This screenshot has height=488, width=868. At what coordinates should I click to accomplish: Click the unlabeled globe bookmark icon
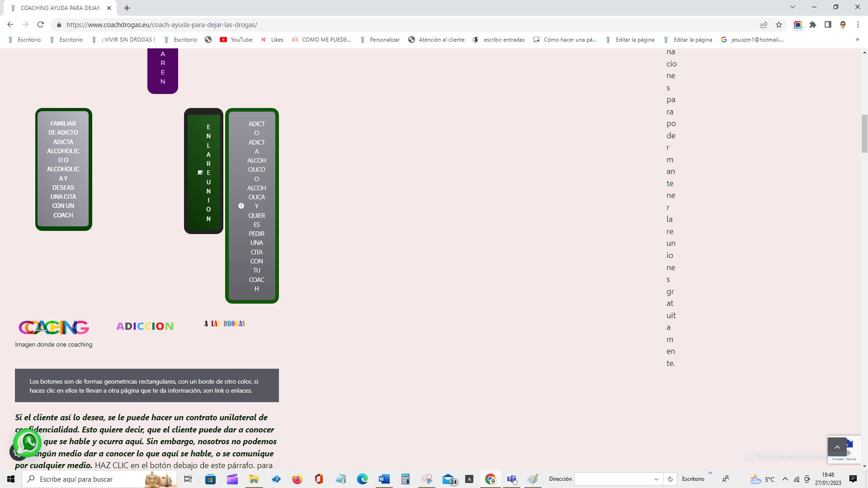click(208, 40)
